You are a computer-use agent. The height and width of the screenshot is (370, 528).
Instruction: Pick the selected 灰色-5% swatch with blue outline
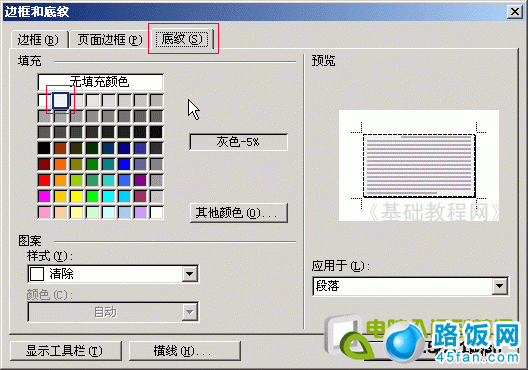61,100
